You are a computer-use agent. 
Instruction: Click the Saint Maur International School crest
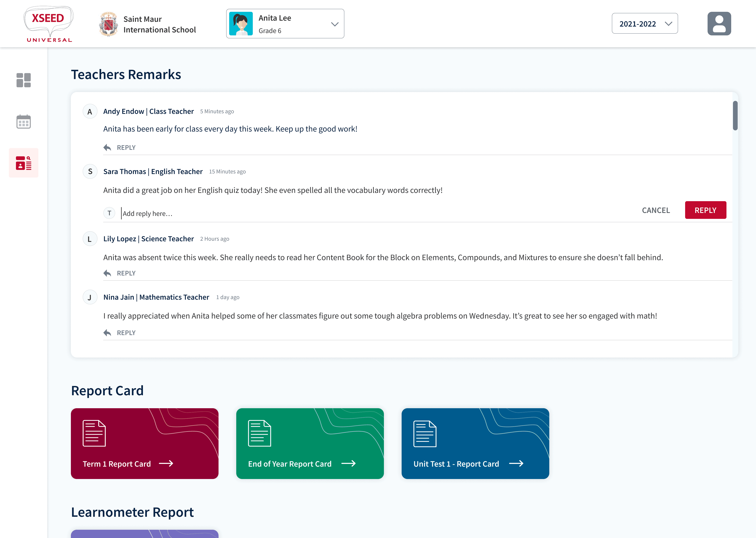pos(108,24)
